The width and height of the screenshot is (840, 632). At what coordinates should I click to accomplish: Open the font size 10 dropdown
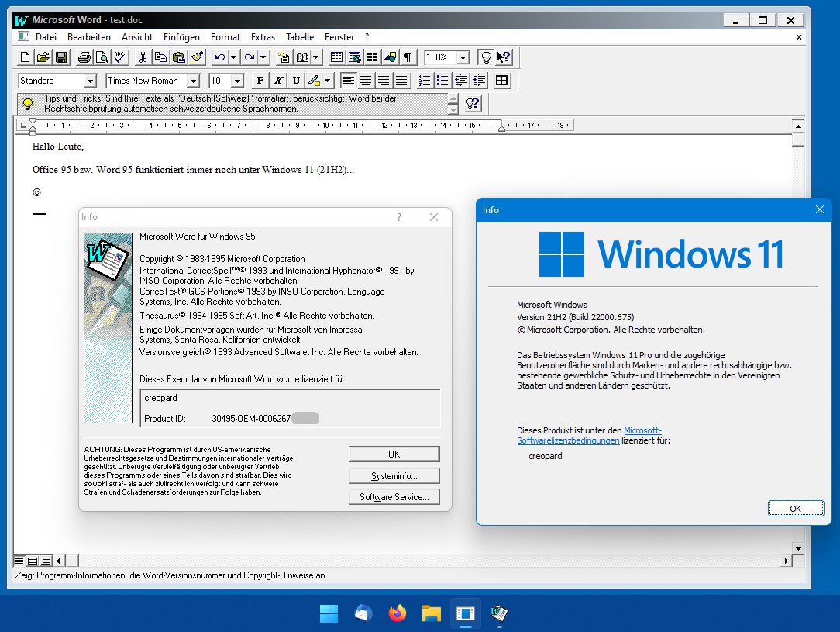[x=237, y=81]
